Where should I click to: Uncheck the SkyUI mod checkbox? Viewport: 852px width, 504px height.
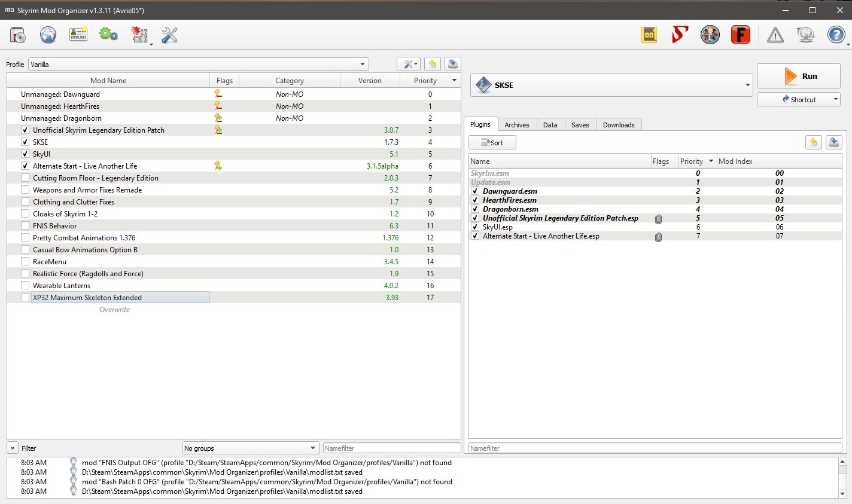(x=25, y=154)
